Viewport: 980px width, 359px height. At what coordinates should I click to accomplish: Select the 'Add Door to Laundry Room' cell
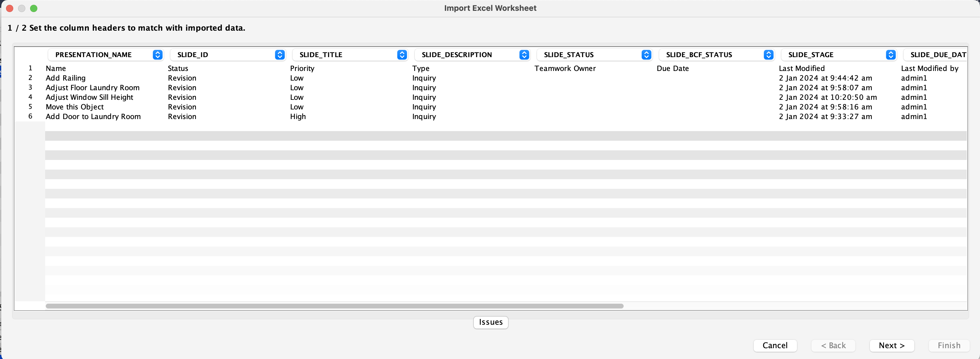[x=93, y=117]
